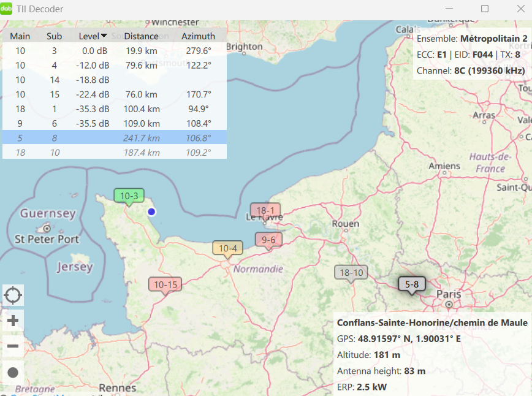The image size is (532, 396).
Task: Center map on current location crosshair
Action: pos(13,295)
